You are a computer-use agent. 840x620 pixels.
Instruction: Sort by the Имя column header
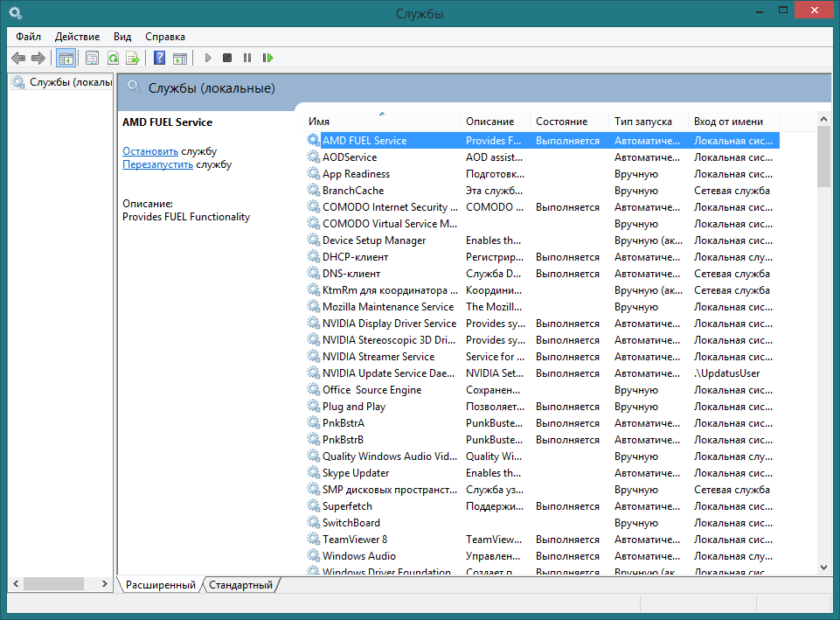tap(381, 122)
